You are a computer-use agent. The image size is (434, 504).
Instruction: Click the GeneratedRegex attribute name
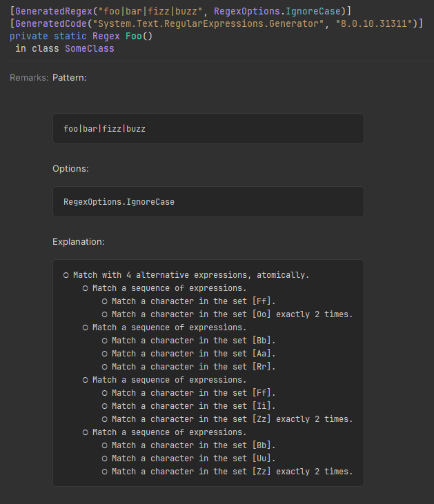coord(54,11)
